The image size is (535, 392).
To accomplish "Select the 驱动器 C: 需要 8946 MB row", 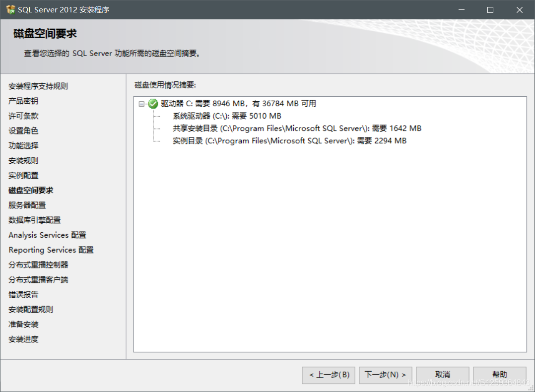I will pos(238,103).
